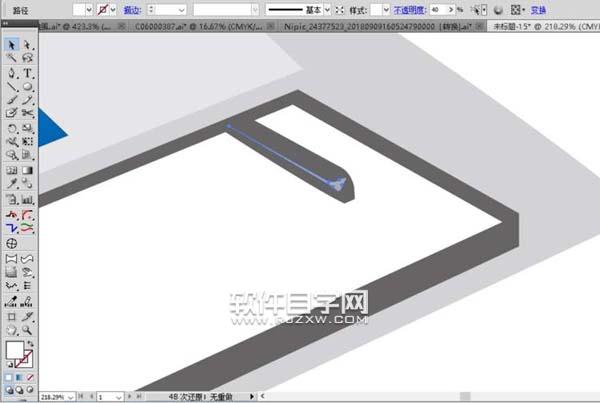
Task: Select the Pen tool
Action: (x=11, y=73)
